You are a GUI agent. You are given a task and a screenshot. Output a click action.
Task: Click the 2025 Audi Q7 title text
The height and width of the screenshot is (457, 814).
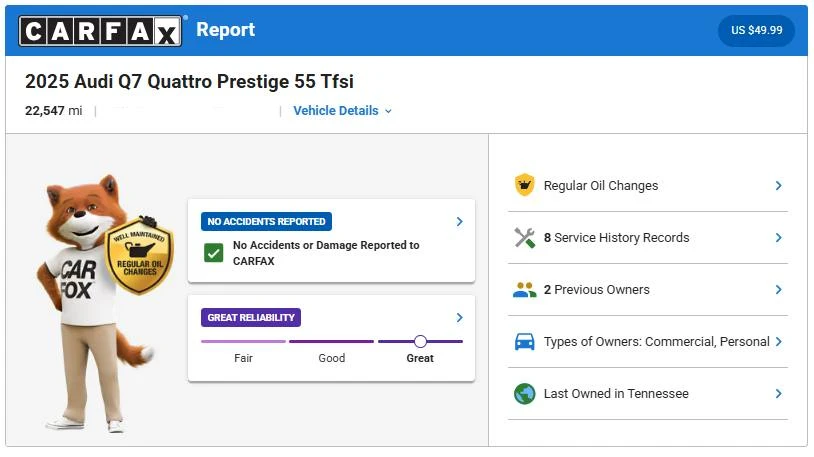(x=189, y=82)
